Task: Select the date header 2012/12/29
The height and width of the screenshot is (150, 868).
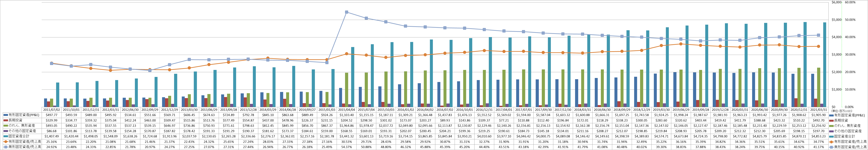Action: (x=170, y=110)
